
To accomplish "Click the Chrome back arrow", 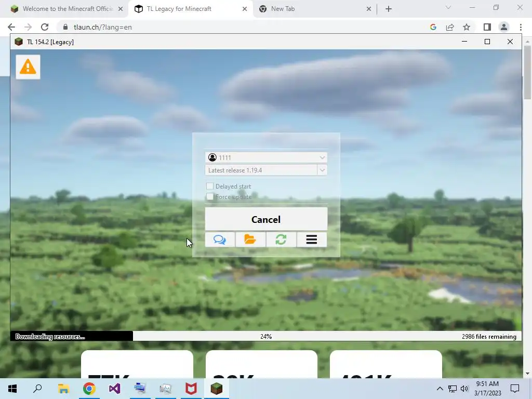I will click(11, 27).
